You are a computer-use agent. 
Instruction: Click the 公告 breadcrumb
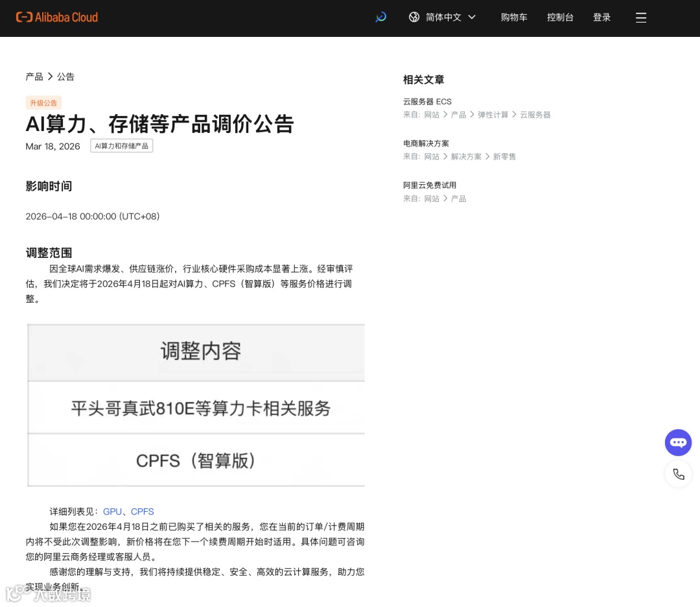click(x=65, y=77)
